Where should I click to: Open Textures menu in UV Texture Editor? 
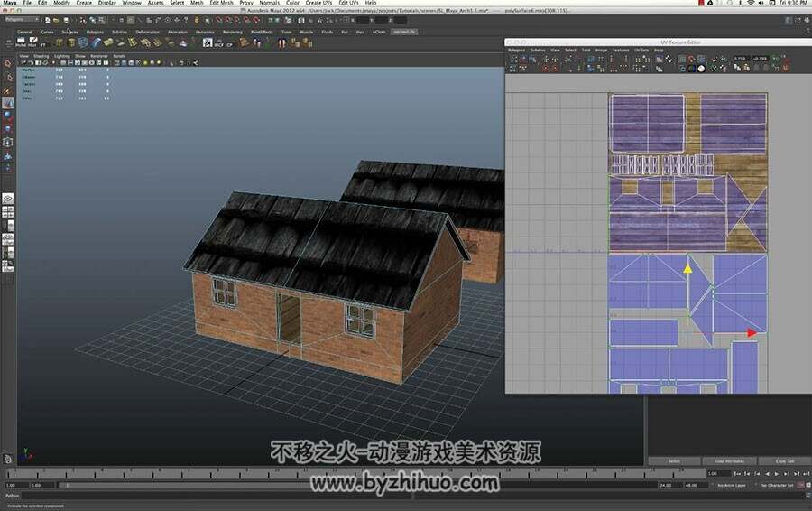(621, 51)
